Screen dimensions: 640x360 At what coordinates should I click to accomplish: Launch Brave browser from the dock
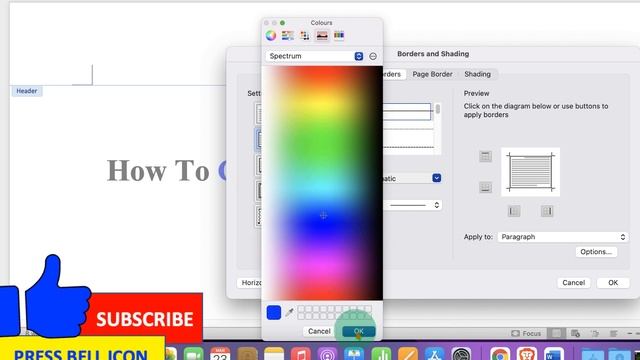527,354
